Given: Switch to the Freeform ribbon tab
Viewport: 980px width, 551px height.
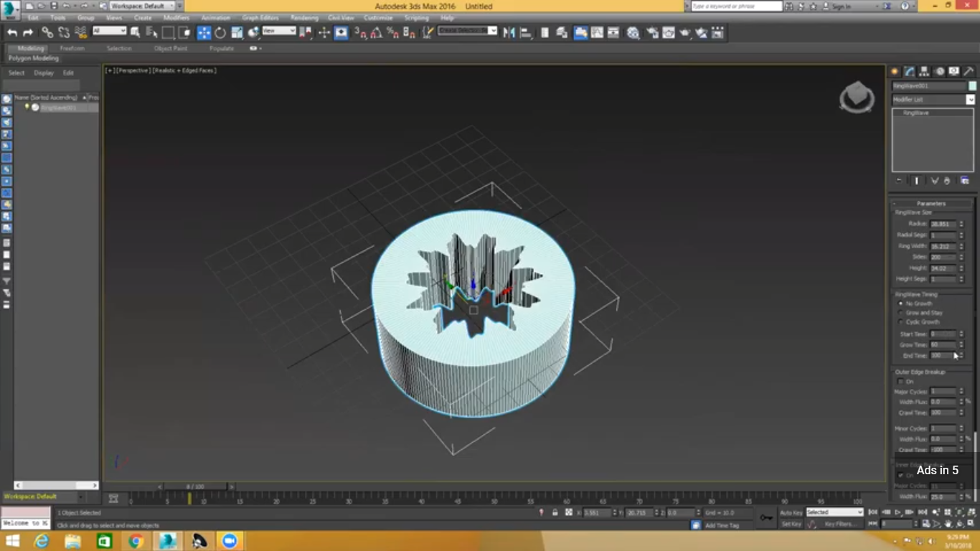Looking at the screenshot, I should point(72,48).
